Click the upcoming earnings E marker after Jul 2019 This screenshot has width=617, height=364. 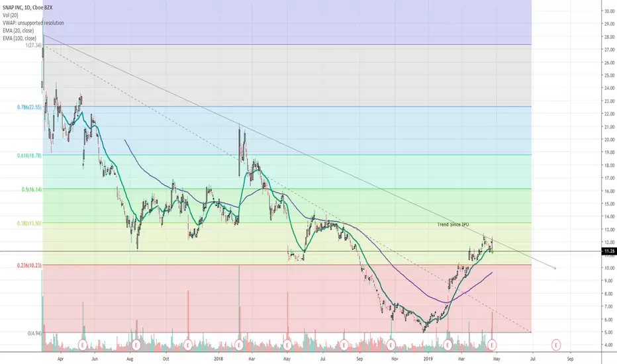click(556, 345)
